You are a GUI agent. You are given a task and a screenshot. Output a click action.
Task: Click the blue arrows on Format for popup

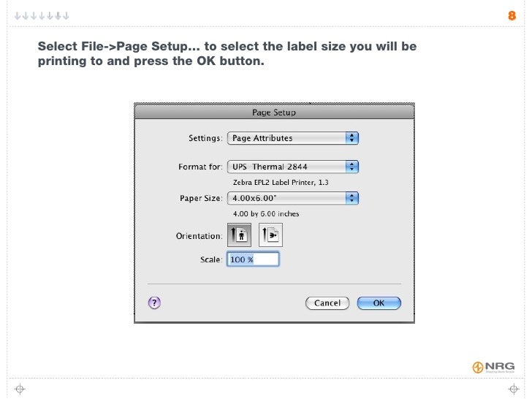351,167
